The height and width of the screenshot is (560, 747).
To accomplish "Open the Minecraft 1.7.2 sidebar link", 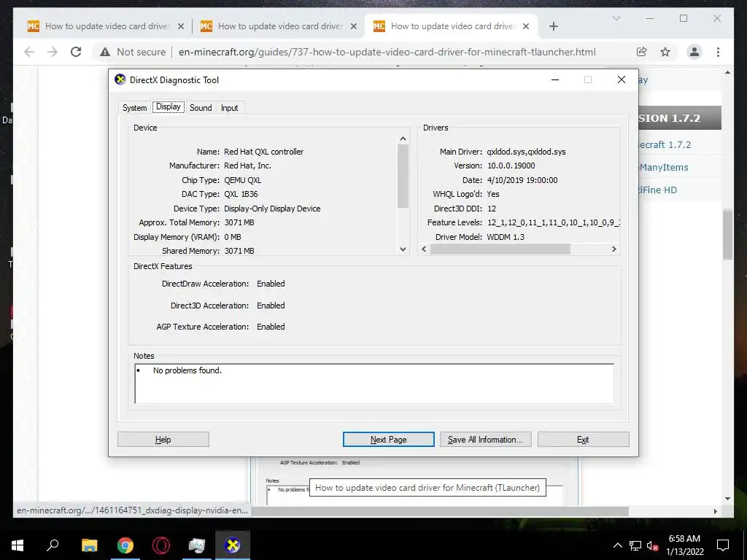I will point(665,145).
